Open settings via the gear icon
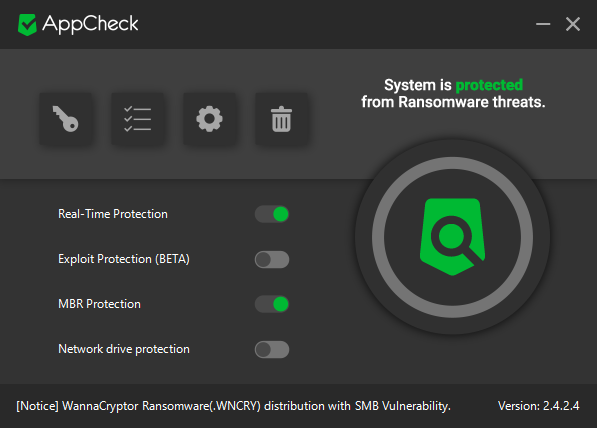This screenshot has width=597, height=428. pos(209,119)
